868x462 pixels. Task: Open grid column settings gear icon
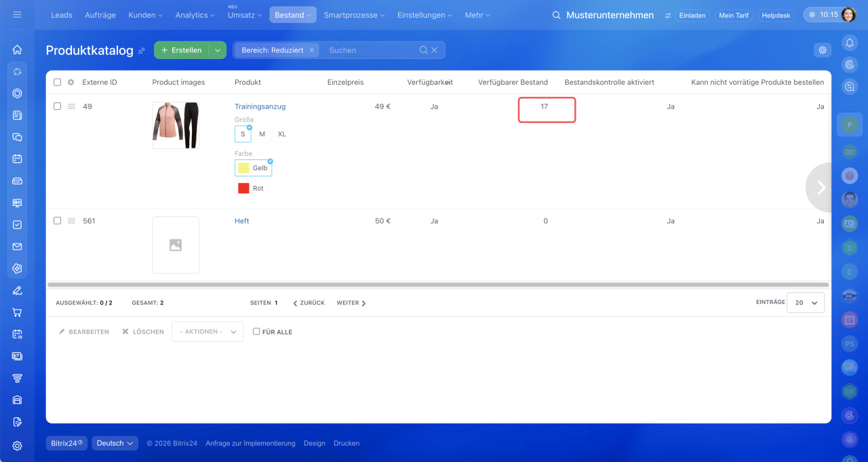click(x=71, y=82)
